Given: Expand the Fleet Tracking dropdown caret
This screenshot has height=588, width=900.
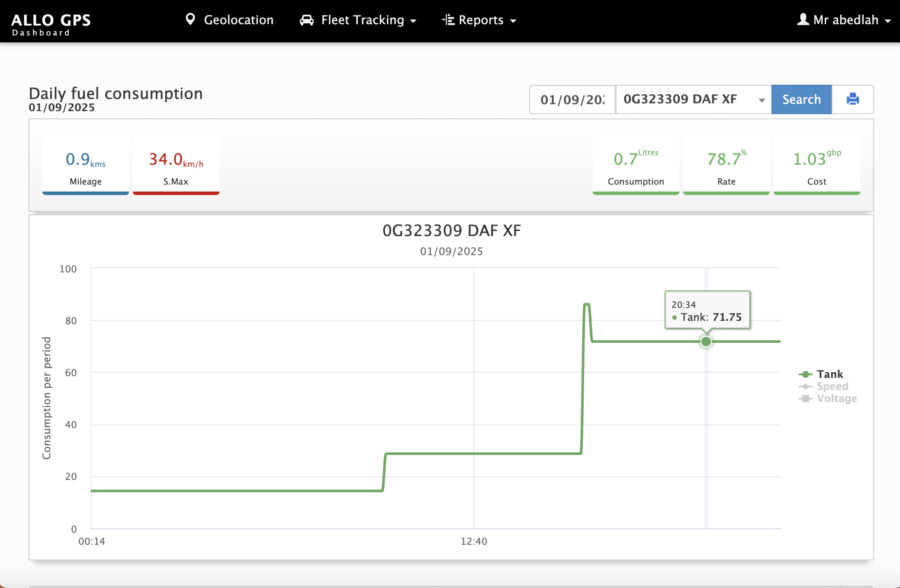Looking at the screenshot, I should [x=413, y=21].
